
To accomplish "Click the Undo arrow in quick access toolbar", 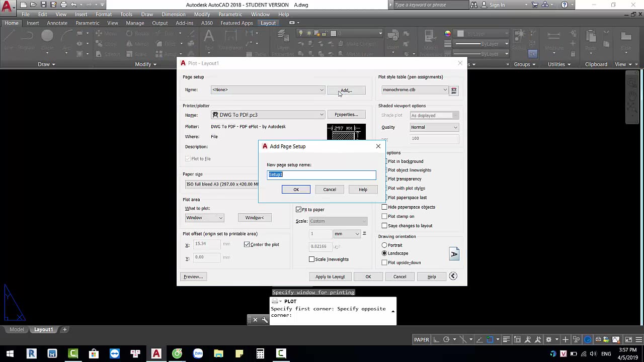I will pyautogui.click(x=73, y=5).
